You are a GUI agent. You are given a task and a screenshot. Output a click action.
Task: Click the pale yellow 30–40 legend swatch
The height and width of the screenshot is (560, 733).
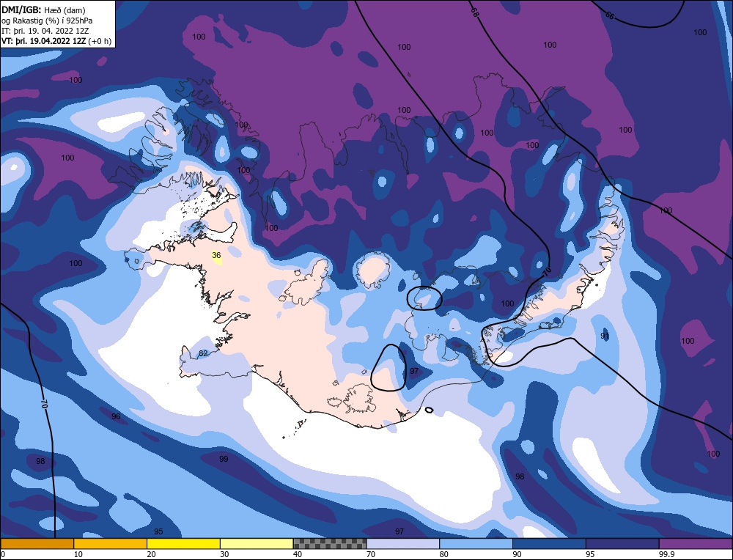coord(257,543)
